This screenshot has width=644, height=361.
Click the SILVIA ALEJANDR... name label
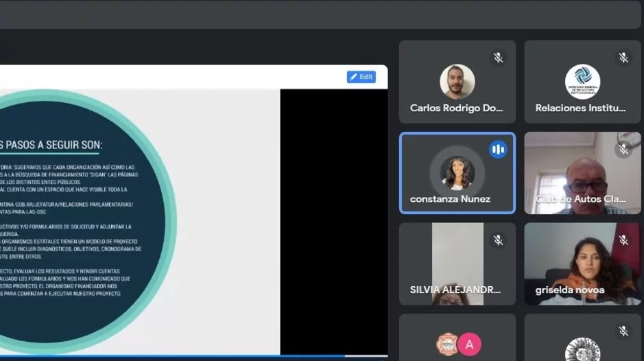tap(455, 290)
